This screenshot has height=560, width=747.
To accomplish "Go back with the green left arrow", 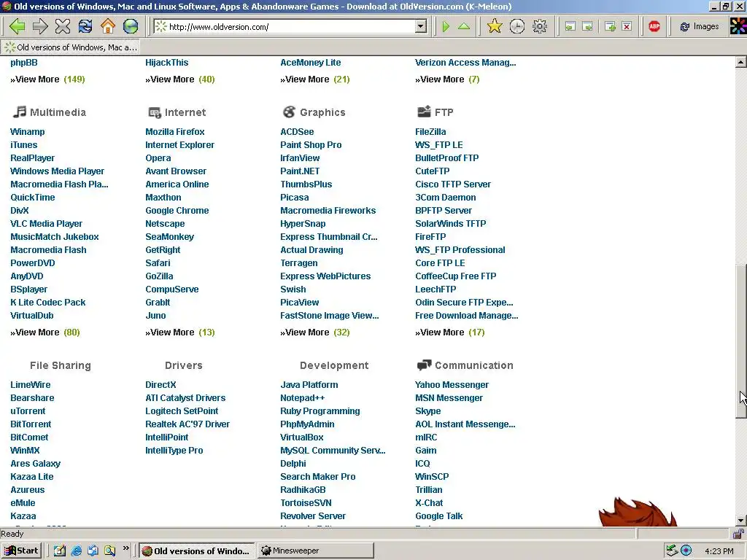I will pyautogui.click(x=18, y=26).
